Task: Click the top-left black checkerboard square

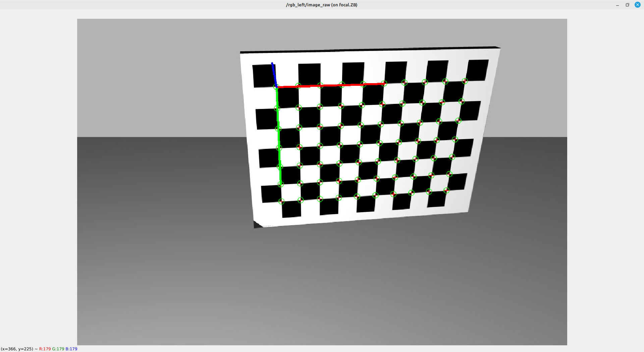Action: coord(263,76)
